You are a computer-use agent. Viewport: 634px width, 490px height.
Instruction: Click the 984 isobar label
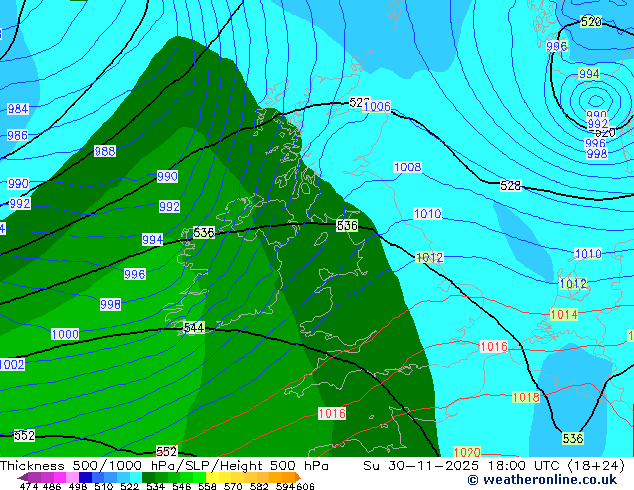(18, 109)
